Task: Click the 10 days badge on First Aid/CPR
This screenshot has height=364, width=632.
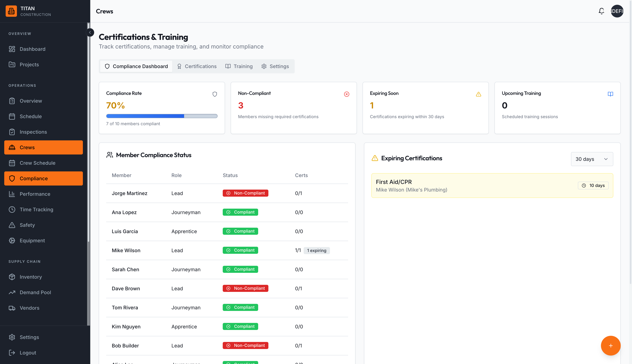Action: coord(593,186)
